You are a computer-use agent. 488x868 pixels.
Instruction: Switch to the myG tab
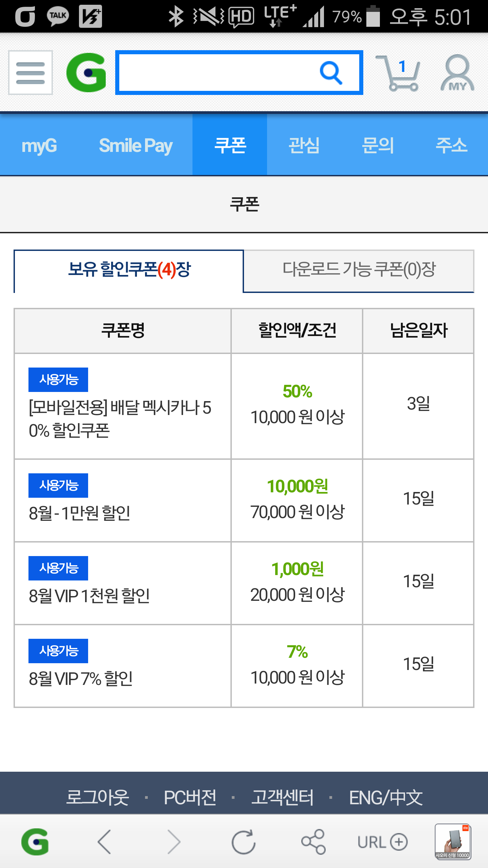pos(39,145)
